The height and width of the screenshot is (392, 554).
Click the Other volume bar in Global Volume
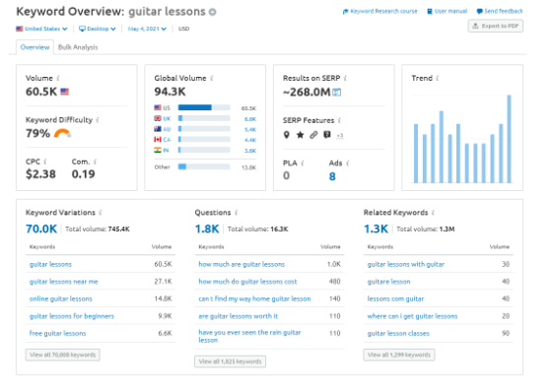pos(204,166)
